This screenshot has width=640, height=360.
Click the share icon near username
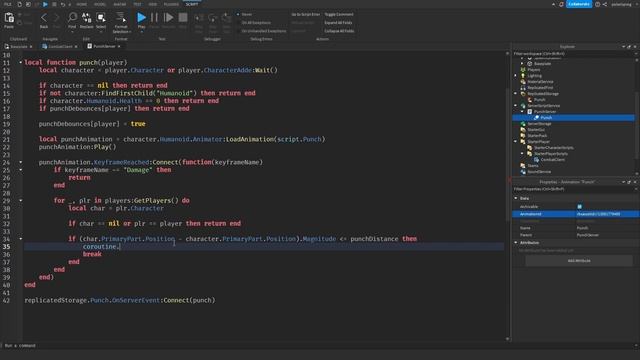(x=605, y=4)
